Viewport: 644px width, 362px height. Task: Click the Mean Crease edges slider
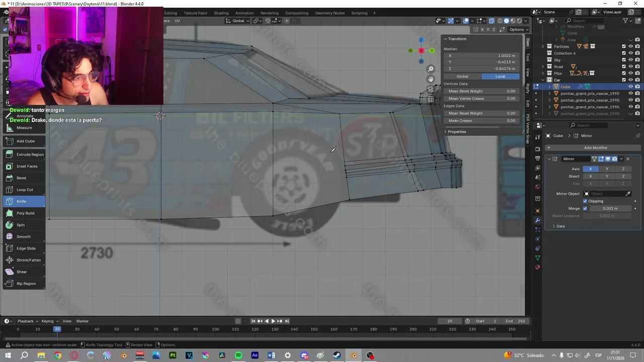(481, 121)
